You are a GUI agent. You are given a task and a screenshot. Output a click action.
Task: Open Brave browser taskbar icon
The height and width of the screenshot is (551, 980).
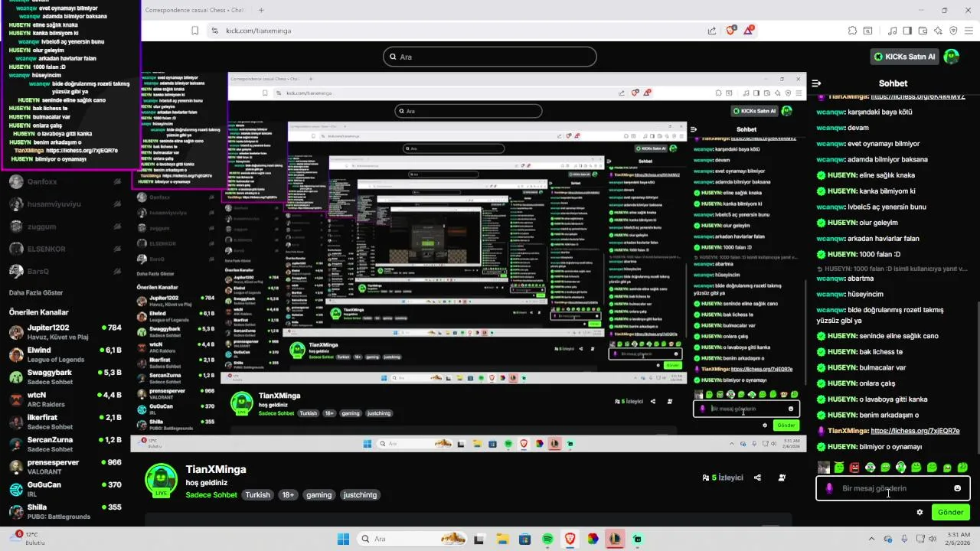point(570,539)
